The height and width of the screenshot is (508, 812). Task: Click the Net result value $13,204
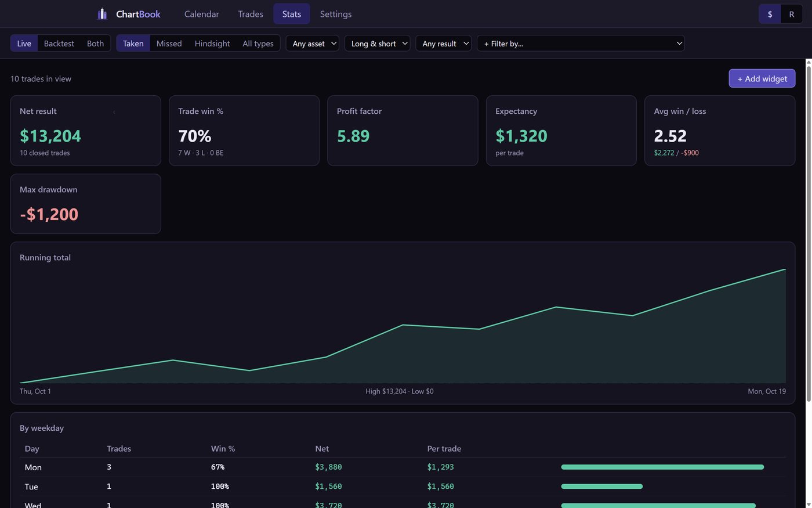pos(50,136)
